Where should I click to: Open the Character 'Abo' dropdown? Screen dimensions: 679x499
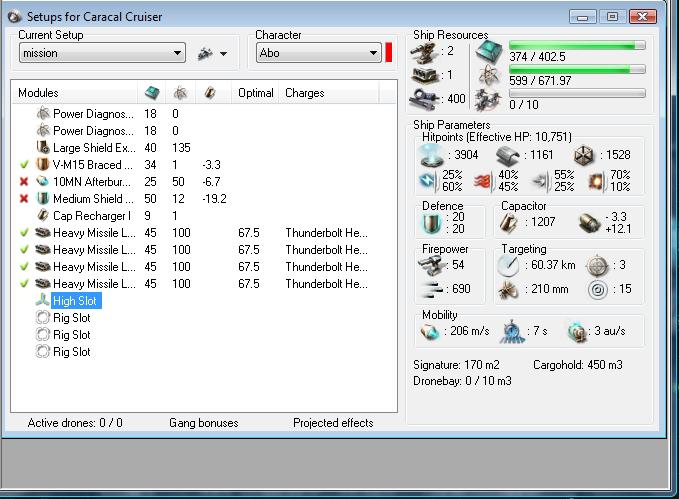[319, 53]
